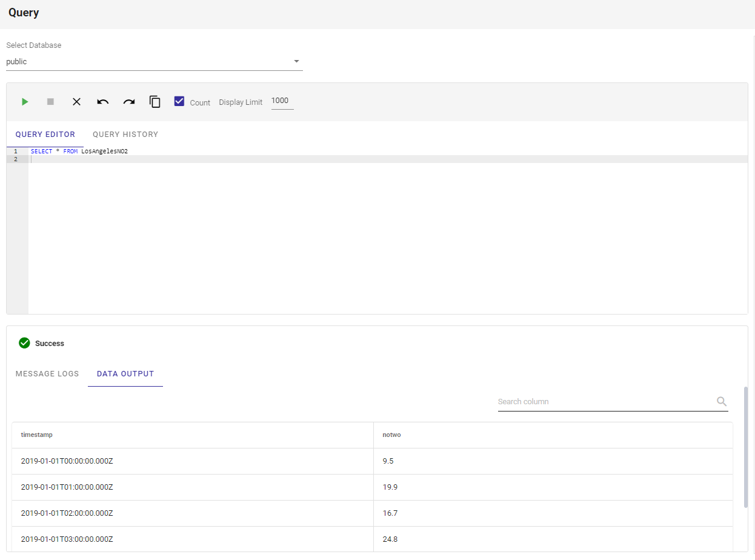The image size is (755, 560).
Task: Open the Message Logs tab
Action: 47,374
